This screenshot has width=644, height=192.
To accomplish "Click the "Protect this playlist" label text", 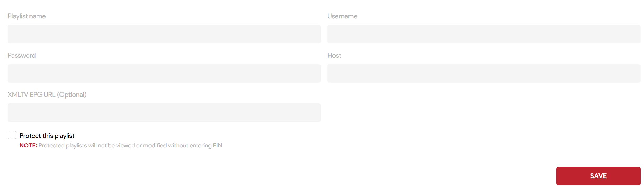I will point(47,136).
